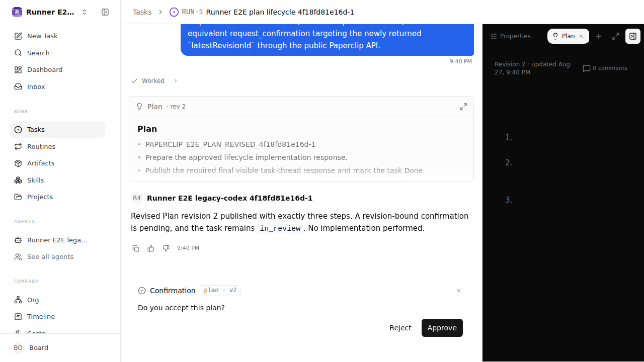The height and width of the screenshot is (362, 644).
Task: Open the Inbox
Action: pos(57,86)
